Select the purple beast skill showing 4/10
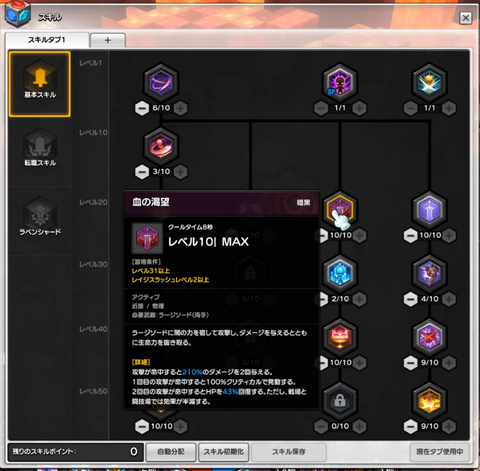The height and width of the screenshot is (471, 480). pos(429,273)
